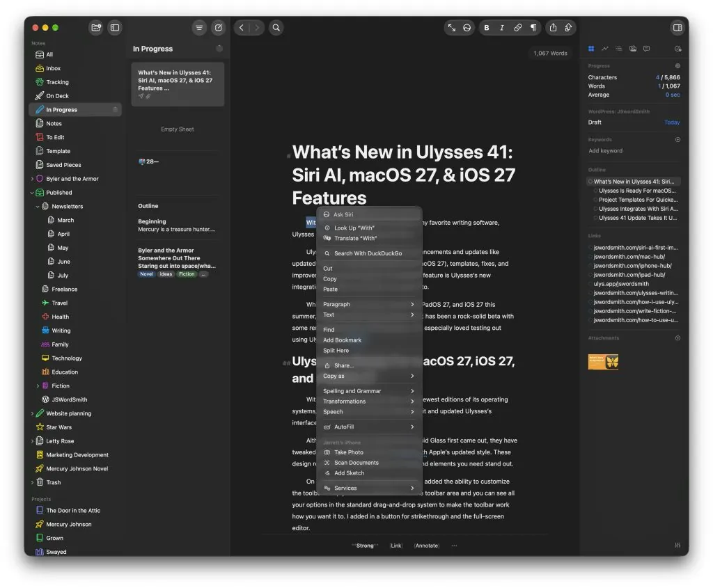The height and width of the screenshot is (588, 713).
Task: Select Search With DuckDuckGo
Action: coord(369,253)
